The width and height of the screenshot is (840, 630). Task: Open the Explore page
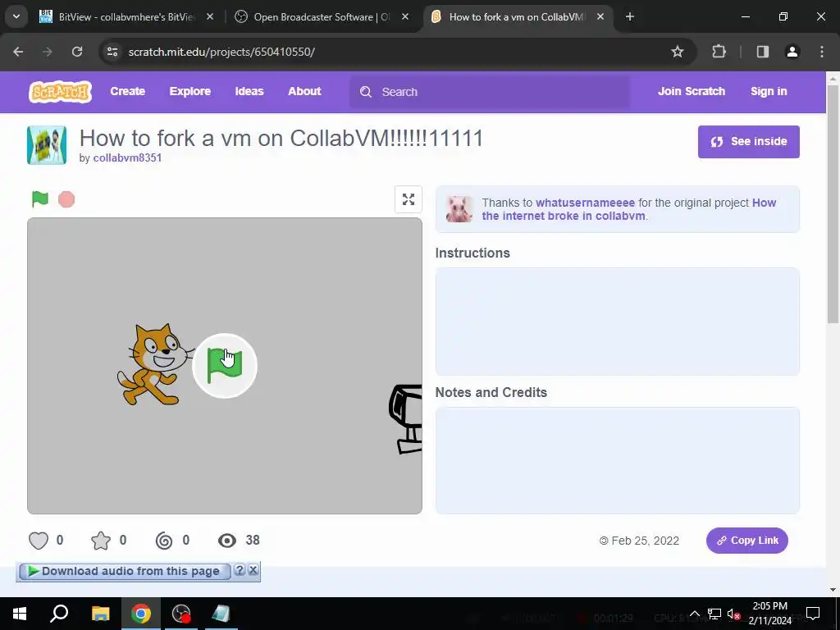tap(190, 92)
